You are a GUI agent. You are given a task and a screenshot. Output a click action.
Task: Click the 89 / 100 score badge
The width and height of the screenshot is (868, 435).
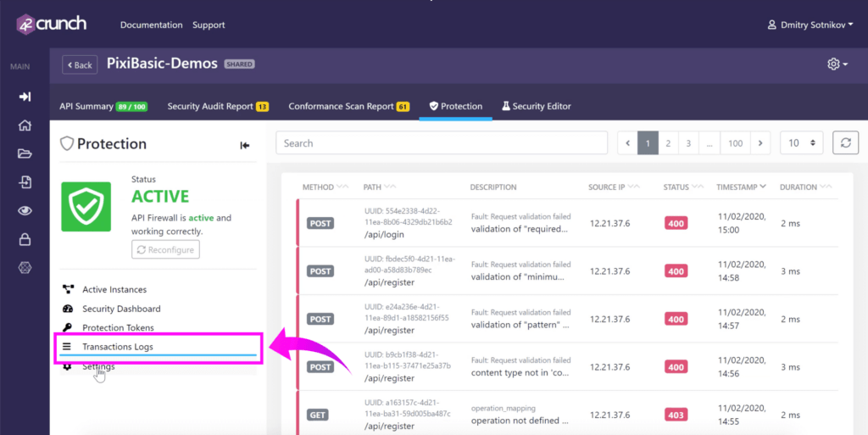pyautogui.click(x=131, y=107)
